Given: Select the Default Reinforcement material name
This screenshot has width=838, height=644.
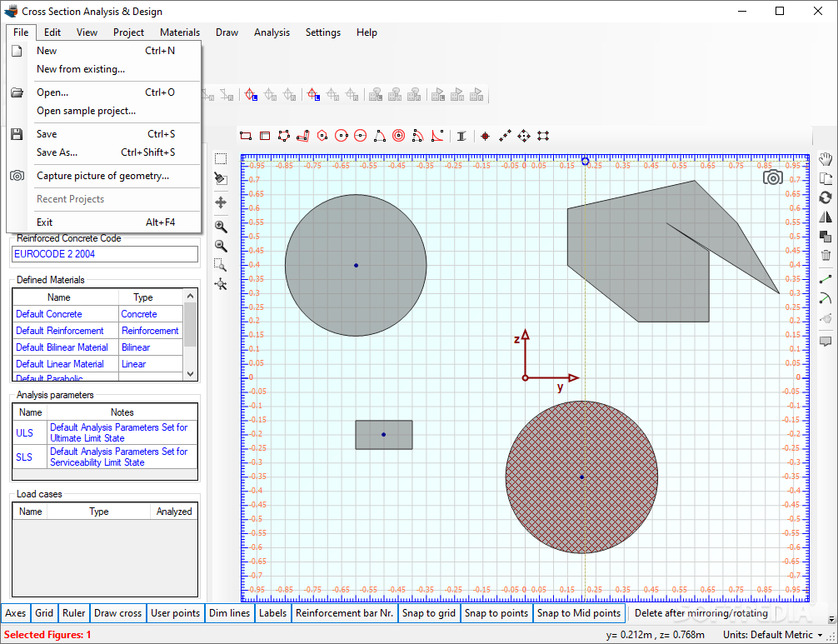Looking at the screenshot, I should pyautogui.click(x=60, y=331).
